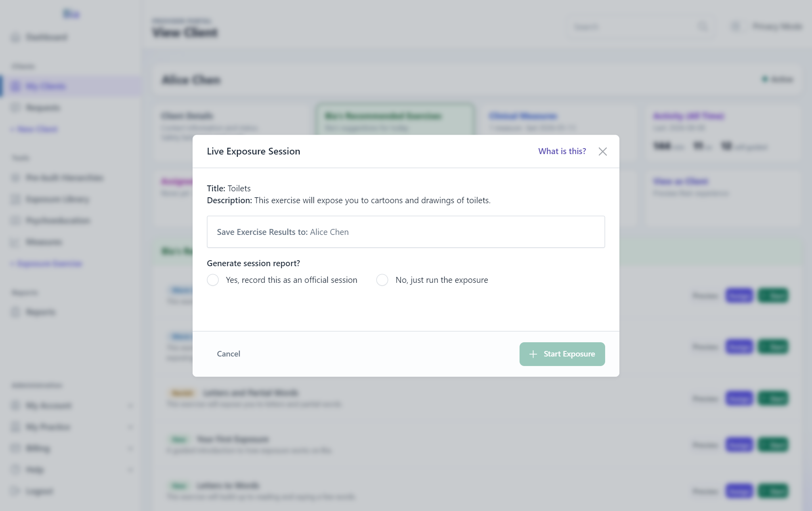Expand the My Account menu chevron
The width and height of the screenshot is (812, 511).
130,406
